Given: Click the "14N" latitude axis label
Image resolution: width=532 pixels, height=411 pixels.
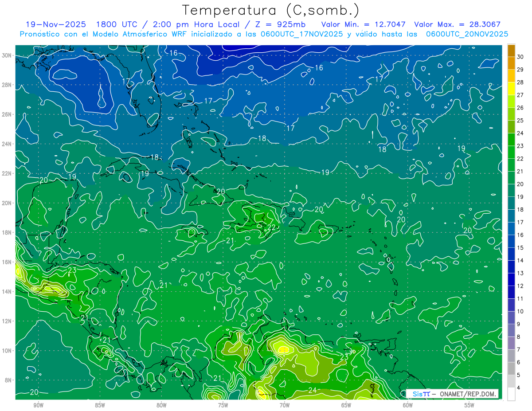Looking at the screenshot, I should (x=8, y=291).
